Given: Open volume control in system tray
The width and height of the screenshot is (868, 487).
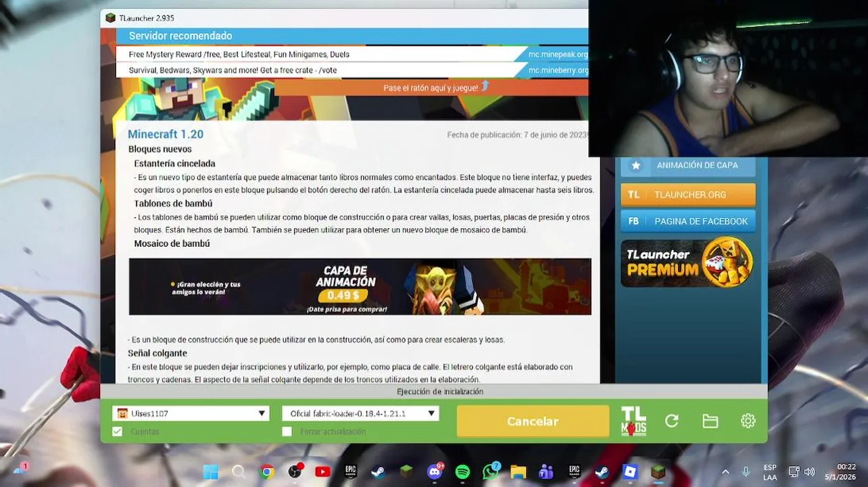Looking at the screenshot, I should click(809, 471).
